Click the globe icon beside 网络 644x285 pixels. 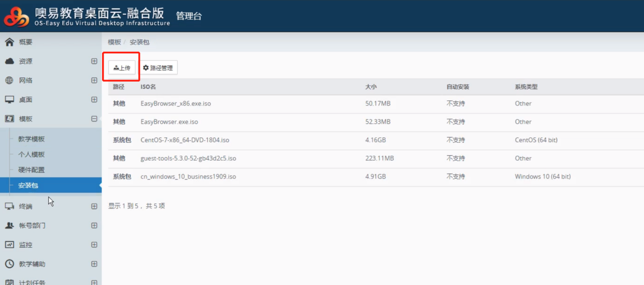[x=9, y=81]
